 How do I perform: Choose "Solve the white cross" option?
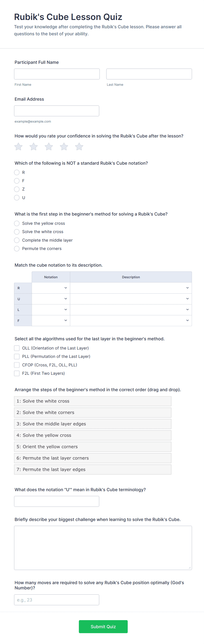17,232
